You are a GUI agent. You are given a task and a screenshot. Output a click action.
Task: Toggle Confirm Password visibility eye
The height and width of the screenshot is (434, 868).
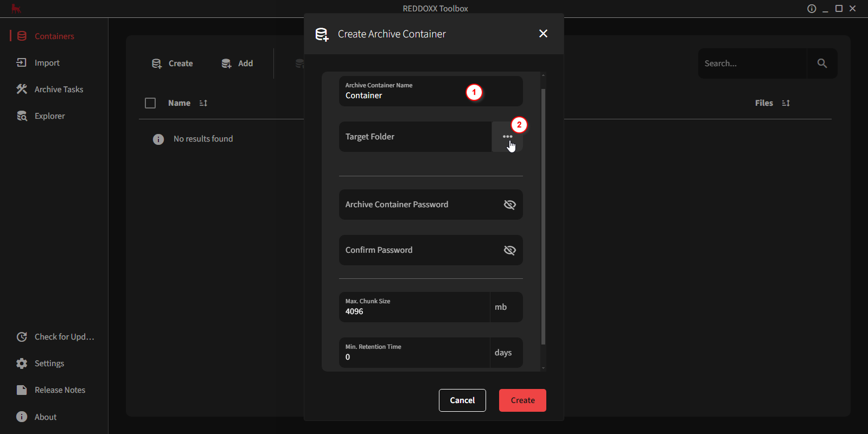(509, 250)
